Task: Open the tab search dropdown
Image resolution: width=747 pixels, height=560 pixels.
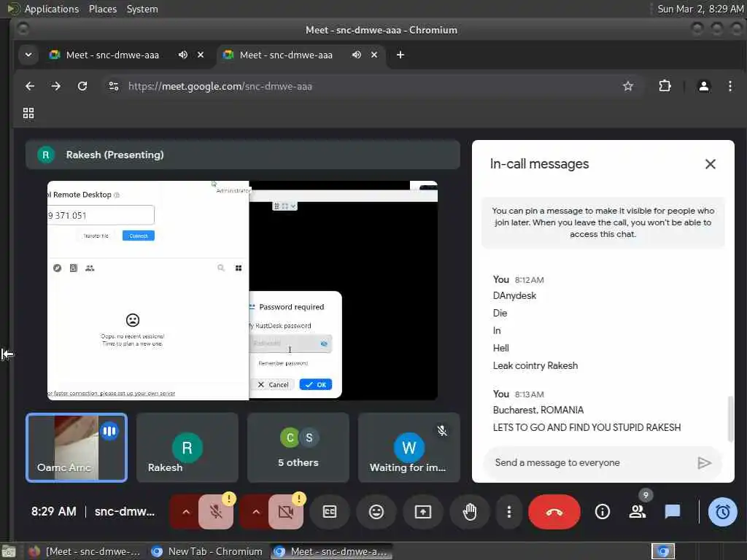Action: click(28, 55)
